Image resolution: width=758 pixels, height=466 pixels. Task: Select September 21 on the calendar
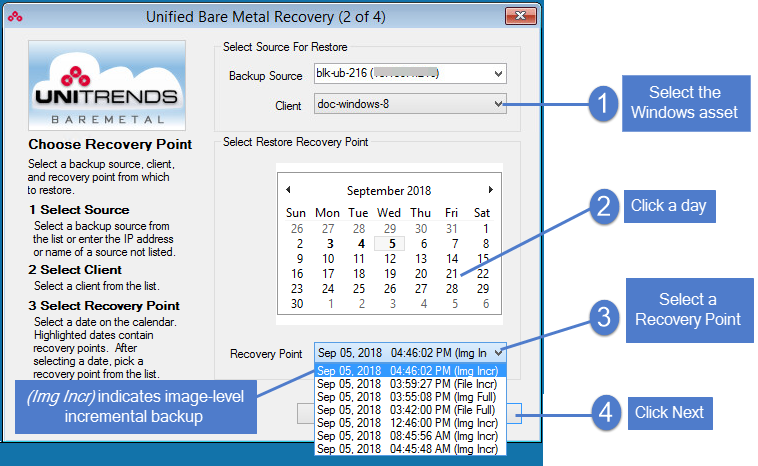[x=452, y=274]
